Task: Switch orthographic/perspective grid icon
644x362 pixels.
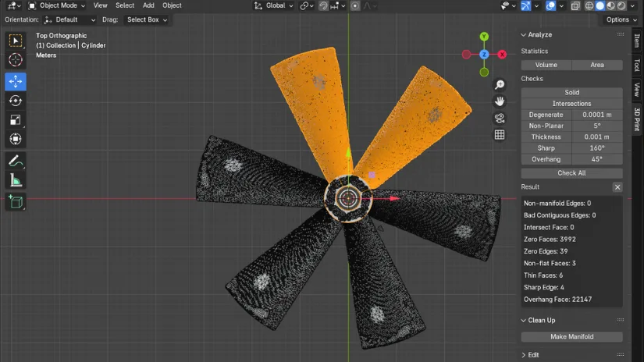Action: click(x=500, y=135)
